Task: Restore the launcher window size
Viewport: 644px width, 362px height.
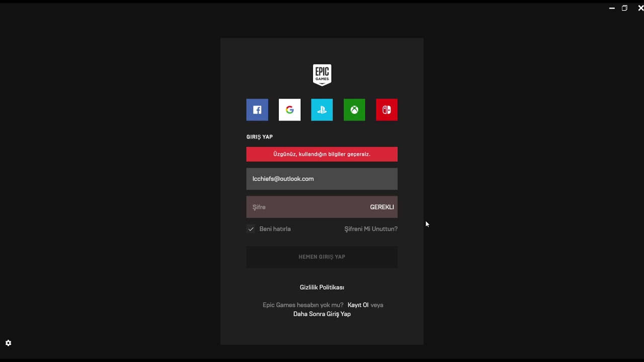Action: tap(624, 8)
